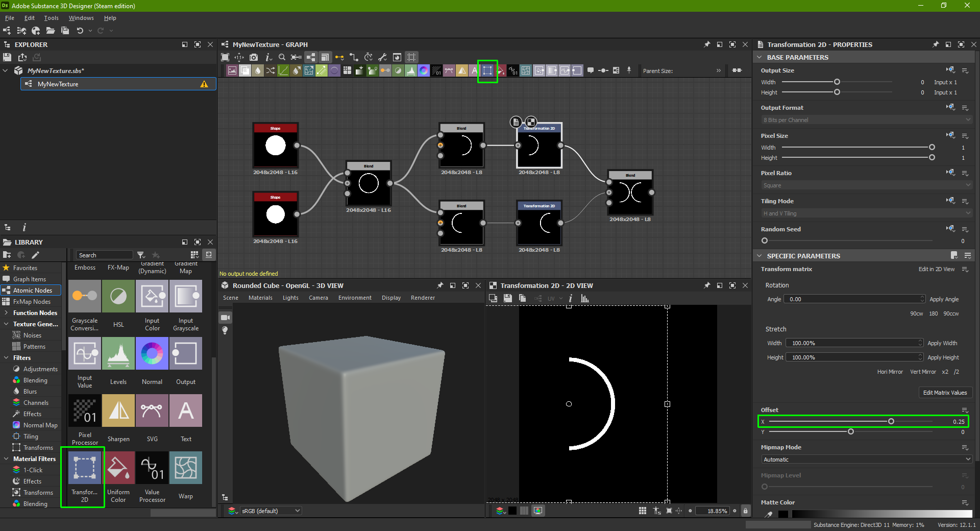Viewport: 980px width, 531px height.
Task: Open Environment menu in 3D View
Action: coord(355,298)
